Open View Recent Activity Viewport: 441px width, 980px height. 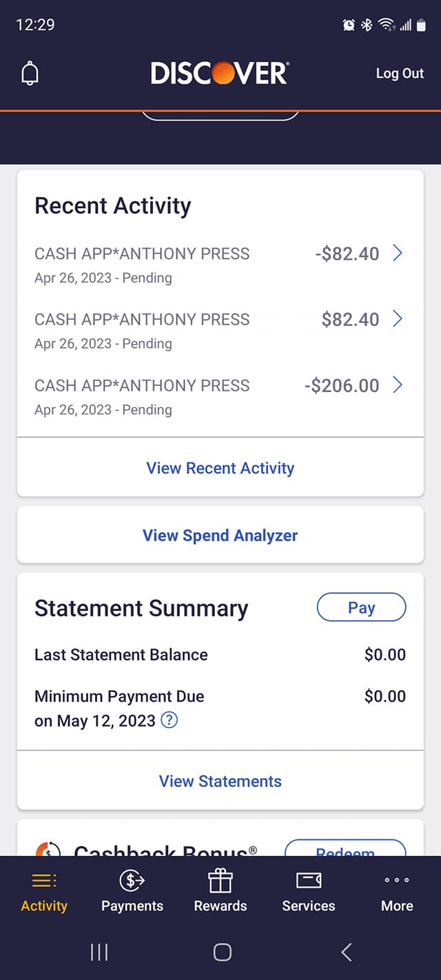click(220, 468)
